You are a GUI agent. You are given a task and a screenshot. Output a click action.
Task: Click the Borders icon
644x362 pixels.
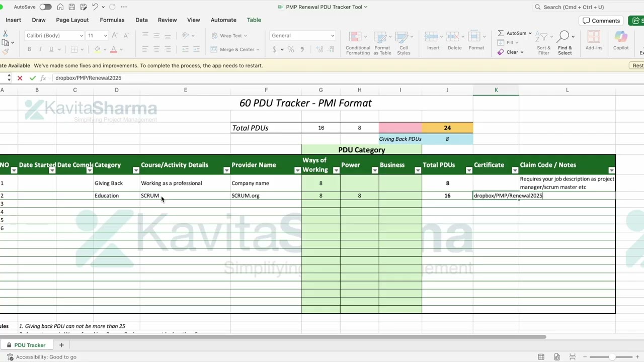(x=74, y=49)
